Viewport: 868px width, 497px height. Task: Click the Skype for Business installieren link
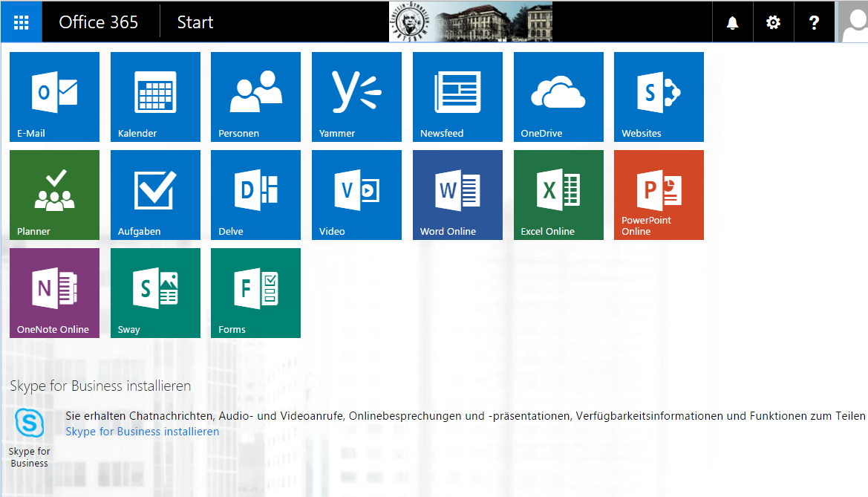pos(142,432)
